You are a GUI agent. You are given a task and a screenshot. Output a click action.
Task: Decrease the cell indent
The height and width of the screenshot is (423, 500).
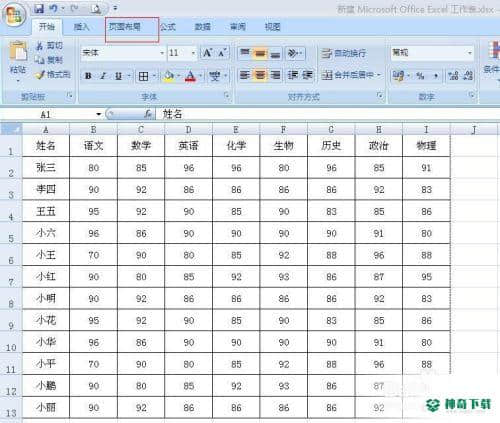[292, 76]
